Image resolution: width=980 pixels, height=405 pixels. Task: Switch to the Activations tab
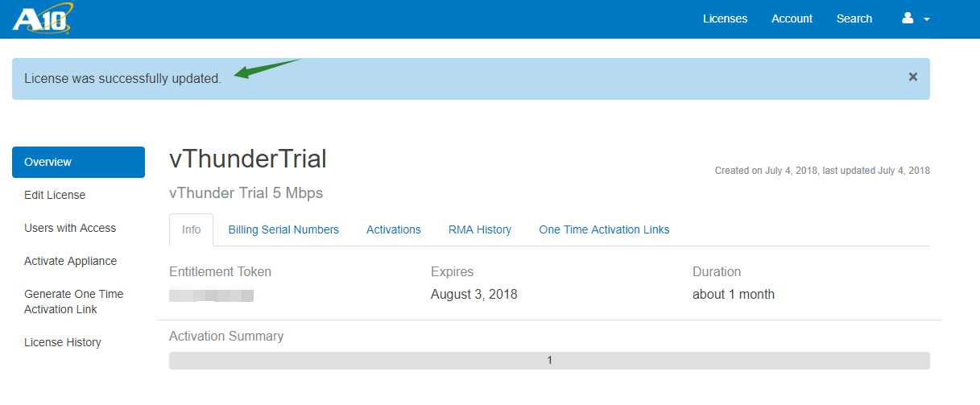[394, 229]
